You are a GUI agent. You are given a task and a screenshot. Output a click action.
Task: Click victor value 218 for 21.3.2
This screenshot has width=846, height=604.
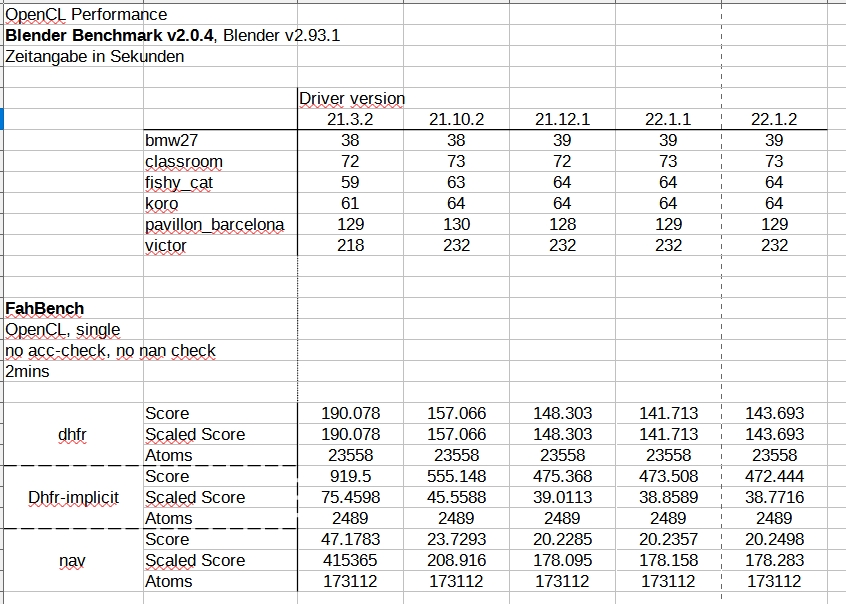350,246
